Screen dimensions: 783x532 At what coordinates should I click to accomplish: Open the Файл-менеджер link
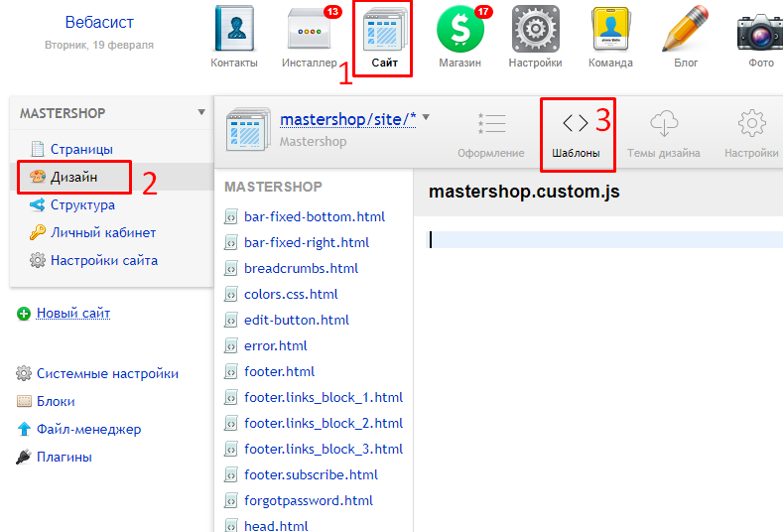click(x=88, y=430)
